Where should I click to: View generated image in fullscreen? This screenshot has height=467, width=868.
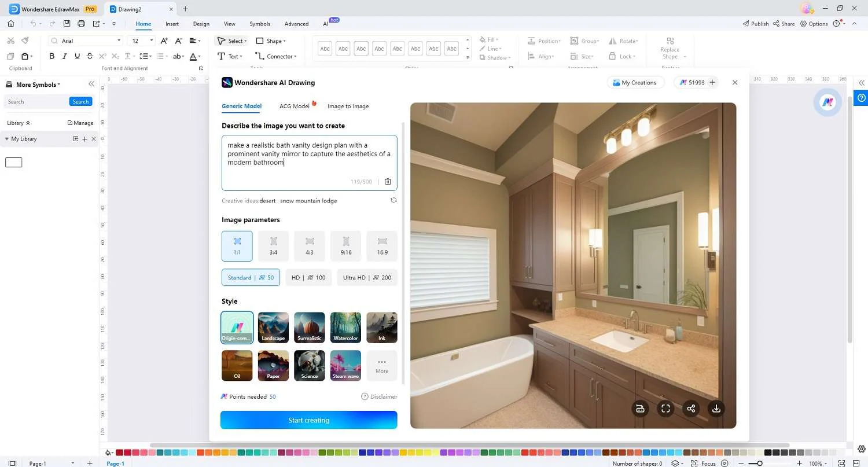pyautogui.click(x=665, y=409)
